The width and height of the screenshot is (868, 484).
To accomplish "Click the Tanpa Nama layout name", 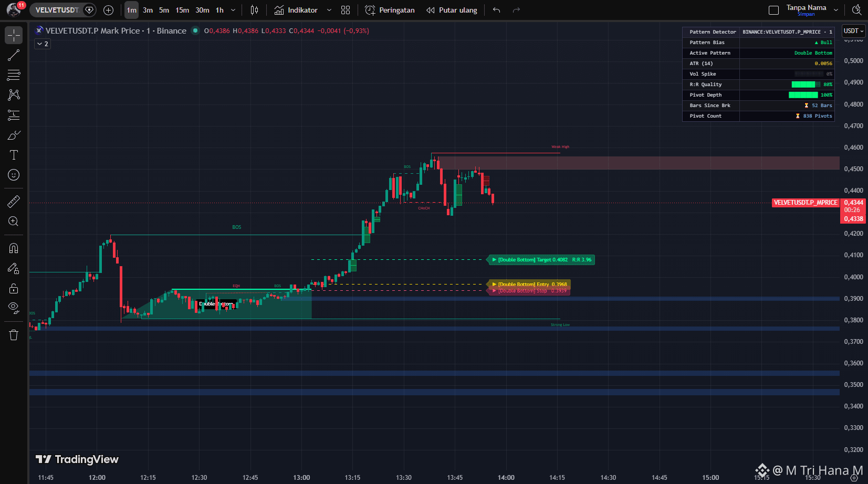I will (x=806, y=7).
